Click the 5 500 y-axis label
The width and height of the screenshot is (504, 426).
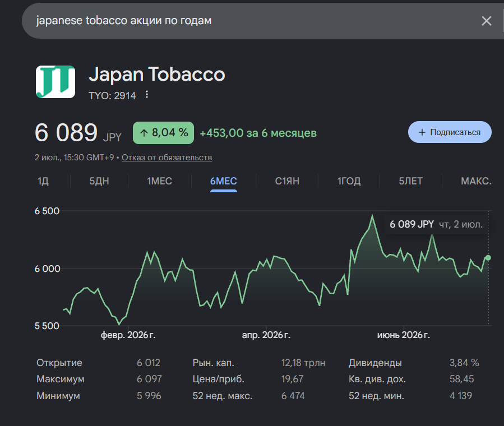47,326
